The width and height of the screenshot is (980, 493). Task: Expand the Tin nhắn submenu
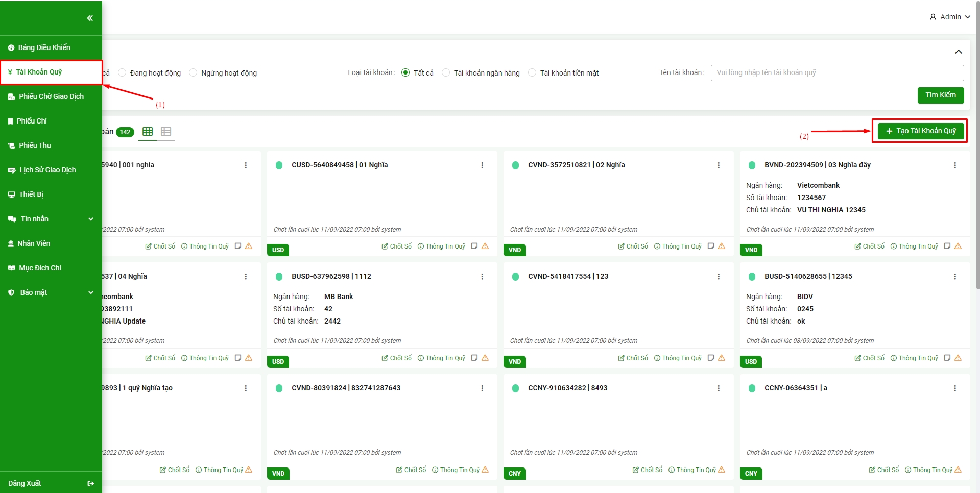91,219
